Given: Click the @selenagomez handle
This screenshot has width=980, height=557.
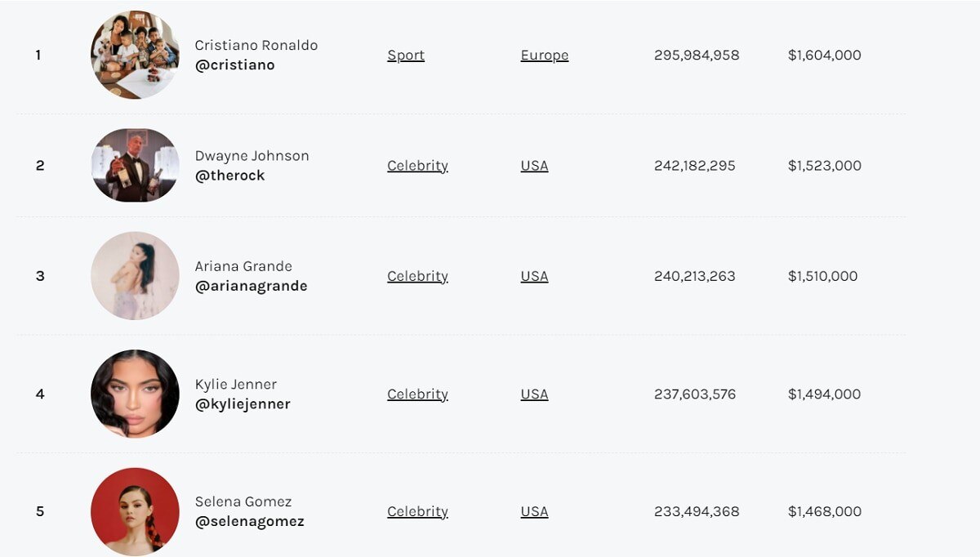Looking at the screenshot, I should 249,522.
